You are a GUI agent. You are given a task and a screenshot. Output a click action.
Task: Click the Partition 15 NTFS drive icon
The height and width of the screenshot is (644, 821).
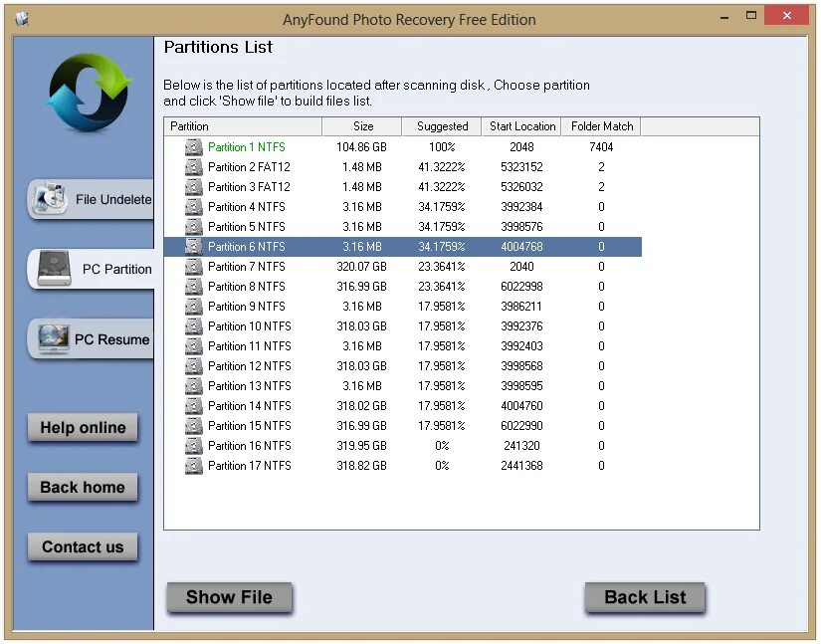[194, 426]
